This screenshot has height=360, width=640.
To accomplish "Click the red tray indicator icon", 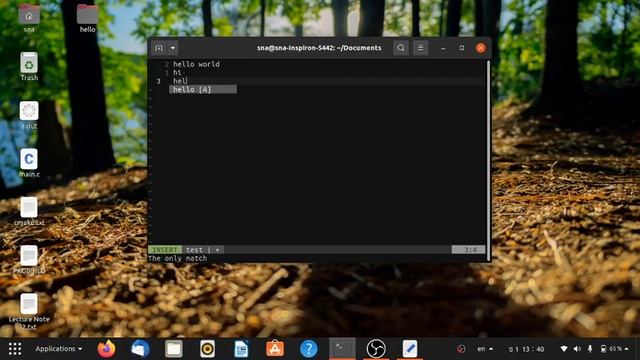I will point(461,349).
